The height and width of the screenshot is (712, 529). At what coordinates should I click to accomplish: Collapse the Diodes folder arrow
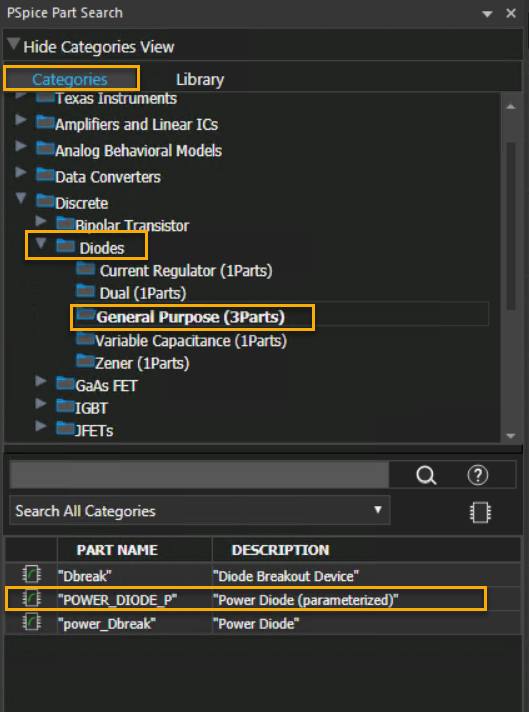tap(41, 243)
